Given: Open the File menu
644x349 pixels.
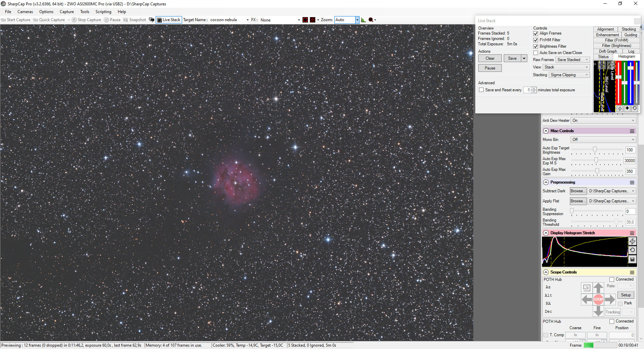Looking at the screenshot, I should (8, 12).
